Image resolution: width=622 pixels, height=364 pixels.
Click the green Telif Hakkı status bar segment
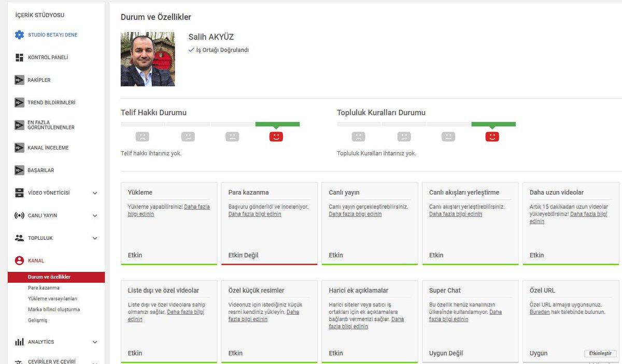click(x=277, y=124)
